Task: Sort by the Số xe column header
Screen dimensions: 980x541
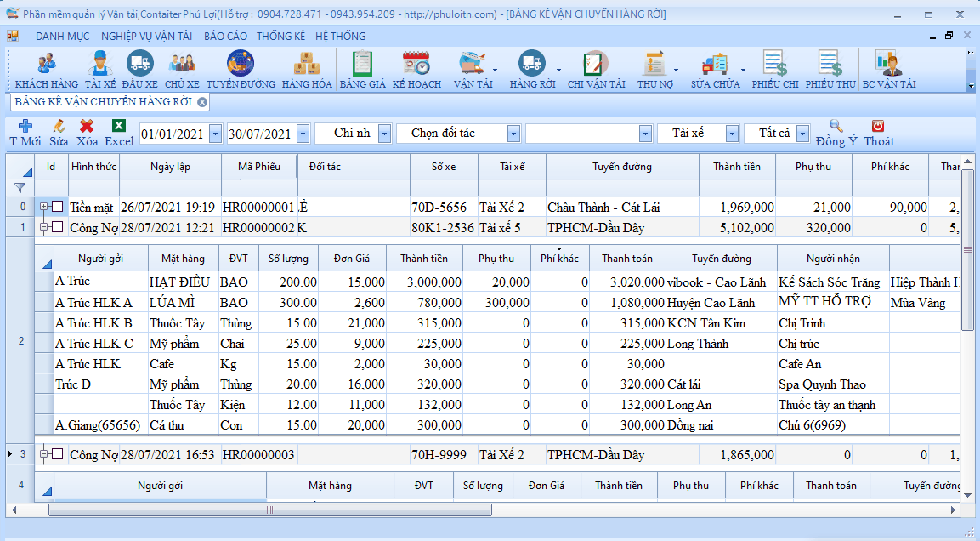Action: click(x=444, y=167)
